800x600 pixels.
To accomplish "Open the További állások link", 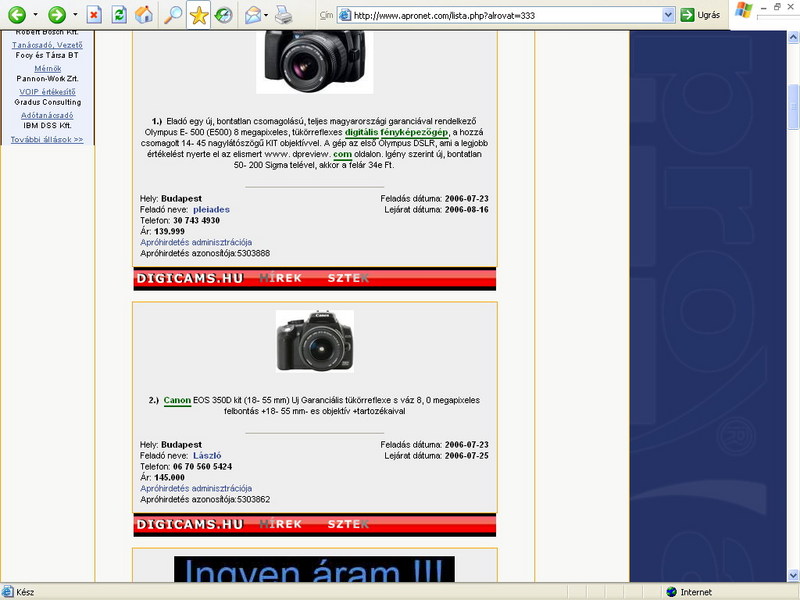I will click(x=47, y=140).
